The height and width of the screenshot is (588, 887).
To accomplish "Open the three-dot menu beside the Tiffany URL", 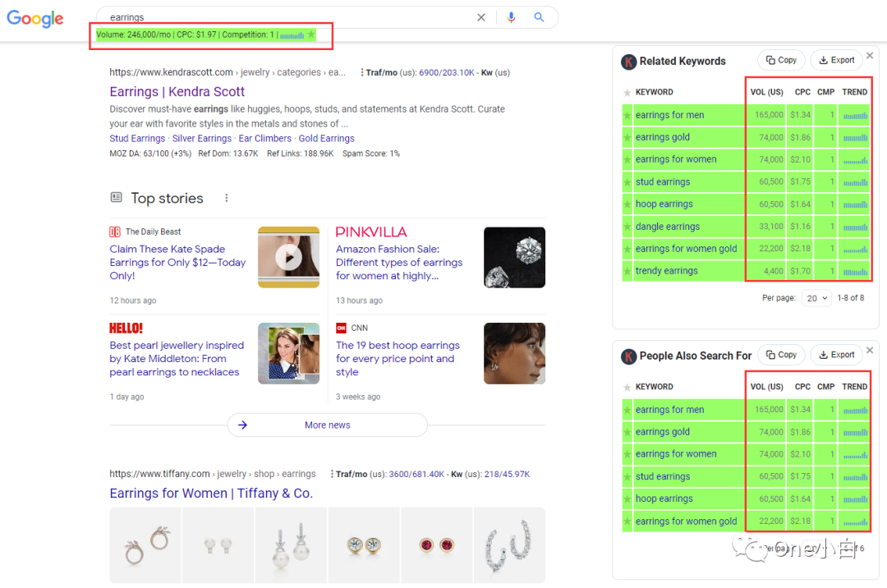I will pyautogui.click(x=331, y=474).
